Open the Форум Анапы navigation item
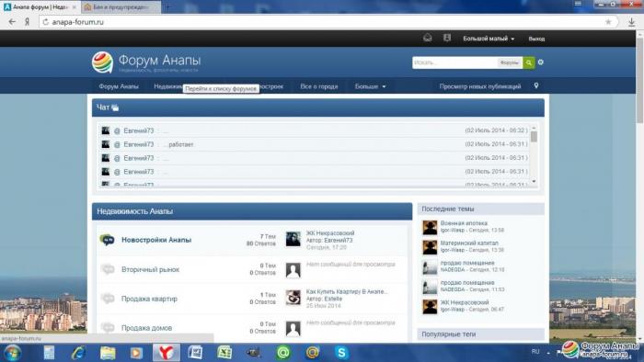The width and height of the screenshot is (644, 362). click(119, 86)
